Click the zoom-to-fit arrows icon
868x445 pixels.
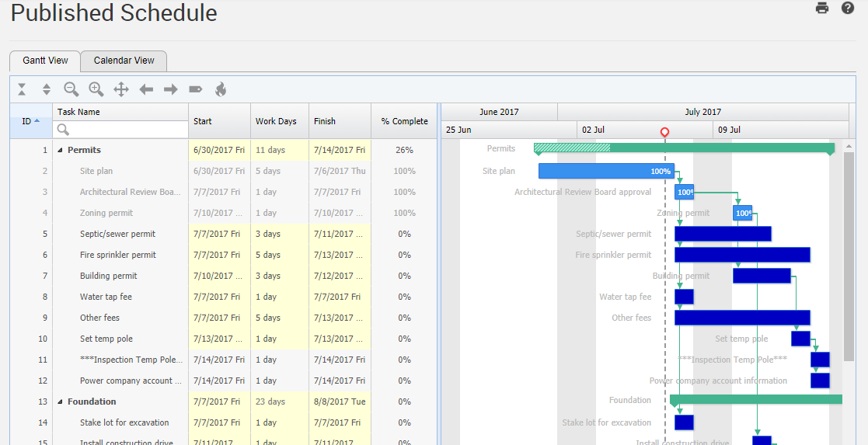(x=121, y=89)
